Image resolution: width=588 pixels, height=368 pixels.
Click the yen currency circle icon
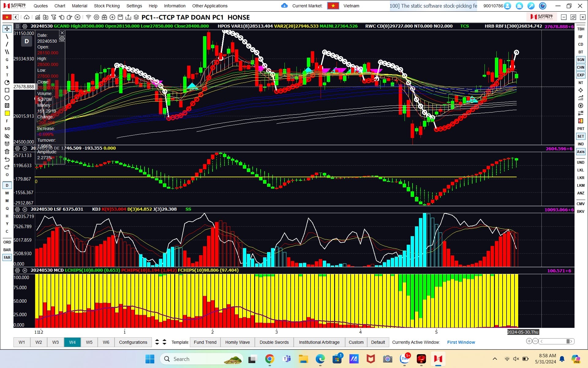[x=581, y=105]
